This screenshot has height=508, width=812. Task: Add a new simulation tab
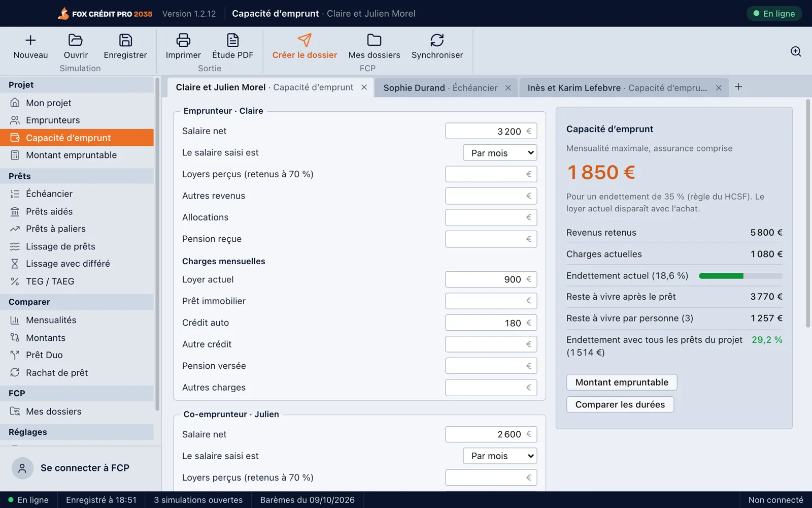[738, 87]
